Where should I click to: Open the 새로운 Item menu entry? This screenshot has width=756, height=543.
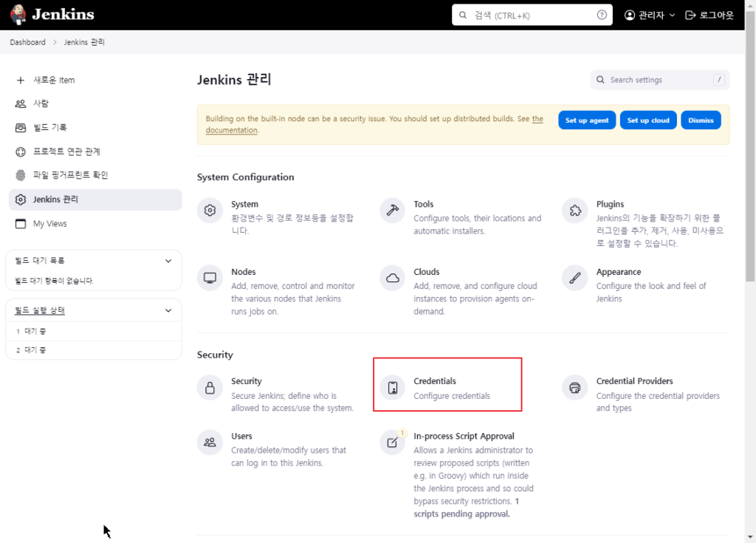tap(95, 80)
